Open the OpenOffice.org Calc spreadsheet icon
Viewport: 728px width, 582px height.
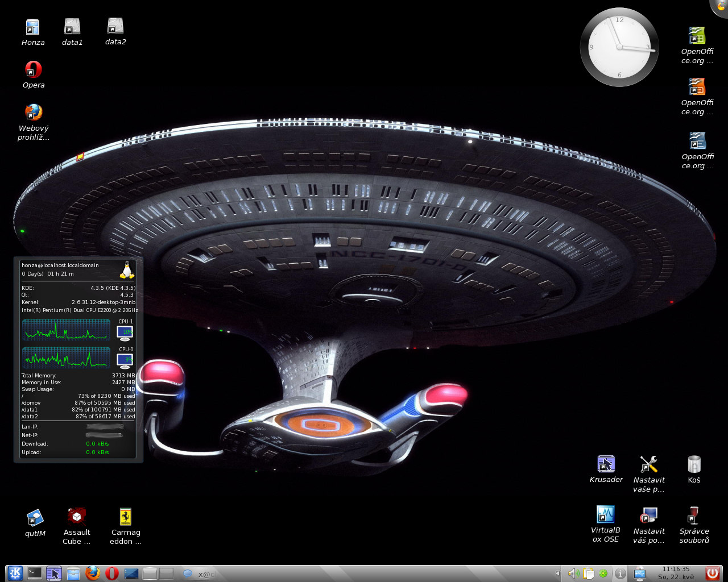point(697,45)
